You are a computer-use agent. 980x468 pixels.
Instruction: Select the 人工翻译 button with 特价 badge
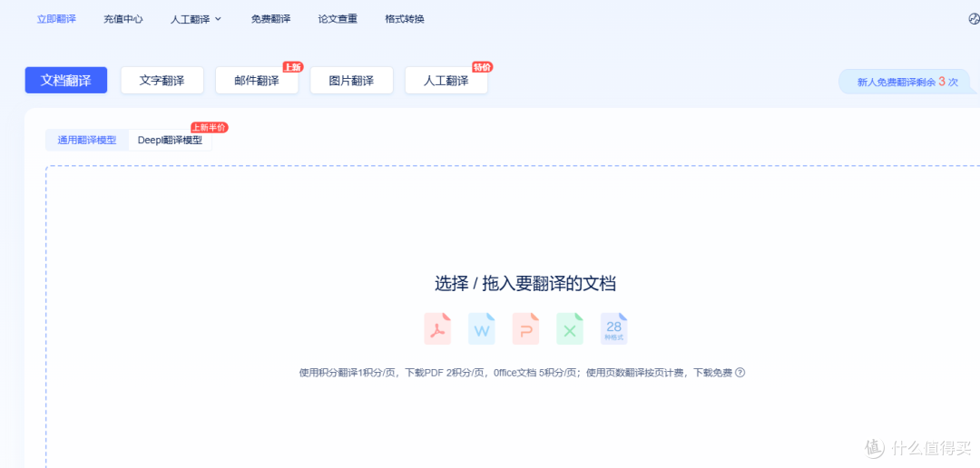click(x=446, y=81)
